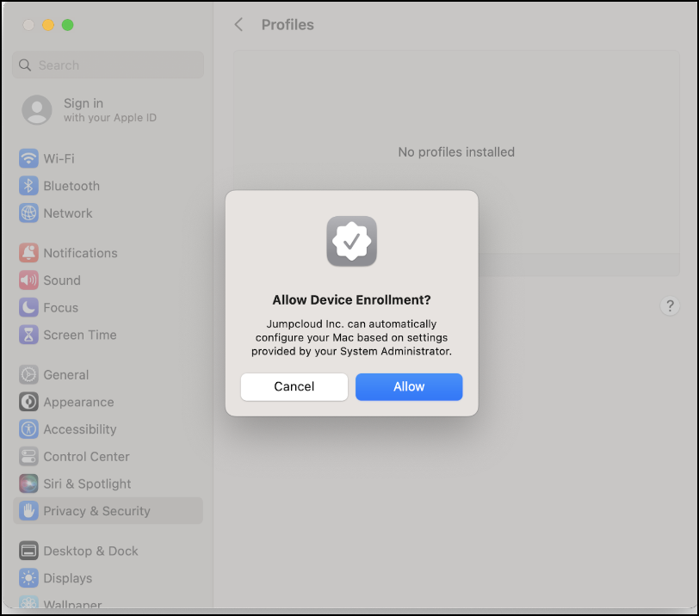This screenshot has height=616, width=699.
Task: Select the Sound speaker icon
Action: tap(29, 280)
